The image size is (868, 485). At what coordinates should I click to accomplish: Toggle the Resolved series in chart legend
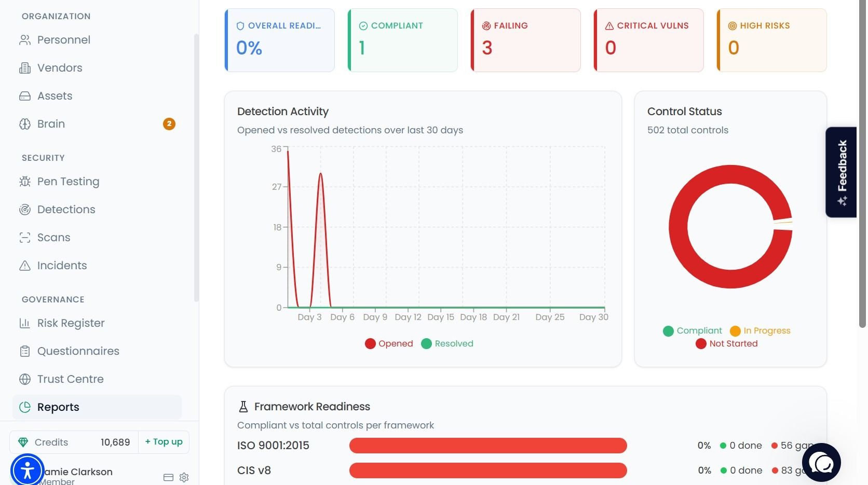point(447,343)
